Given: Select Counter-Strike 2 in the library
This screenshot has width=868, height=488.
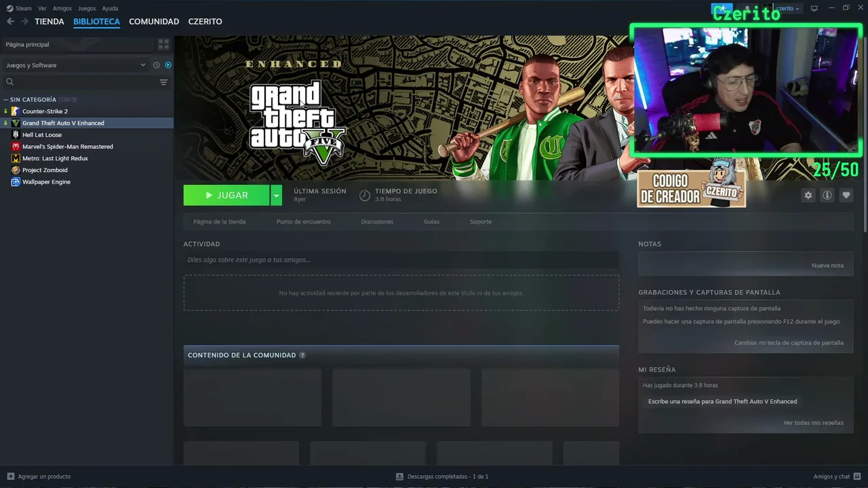Looking at the screenshot, I should click(x=87, y=111).
